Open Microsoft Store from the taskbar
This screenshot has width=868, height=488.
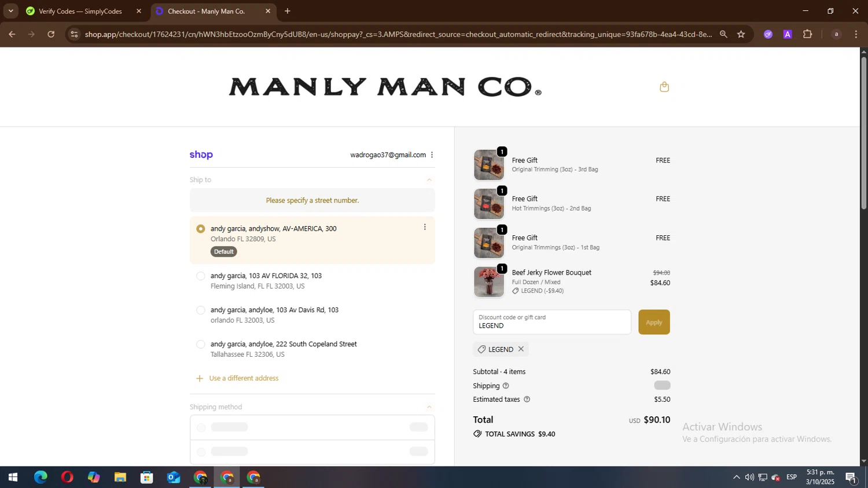tap(147, 478)
